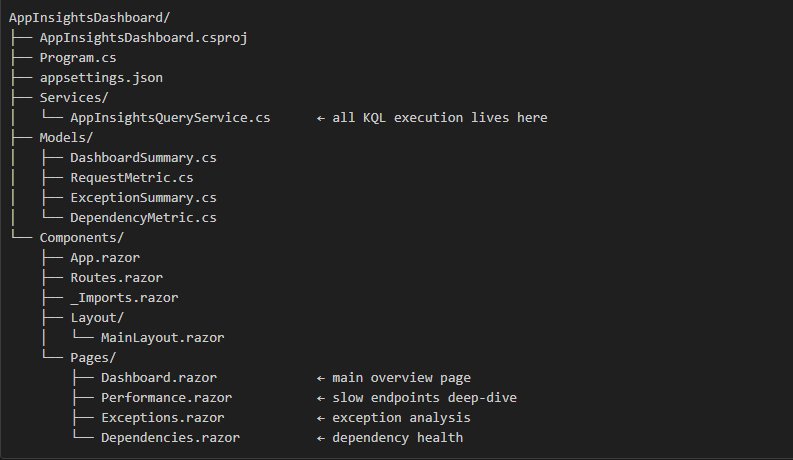The image size is (793, 460).
Task: Select Routes.razor in Components
Action: point(116,277)
